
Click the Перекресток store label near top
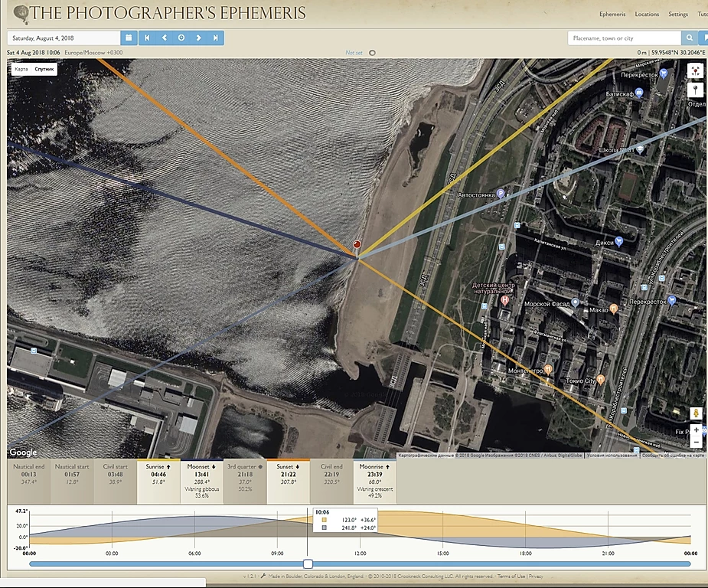coord(639,74)
